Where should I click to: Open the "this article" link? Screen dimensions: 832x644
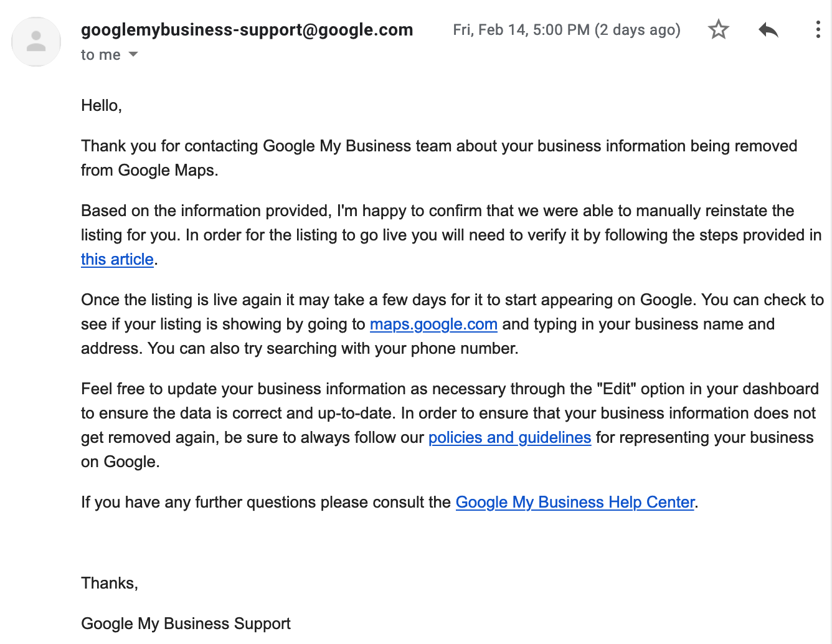[117, 259]
